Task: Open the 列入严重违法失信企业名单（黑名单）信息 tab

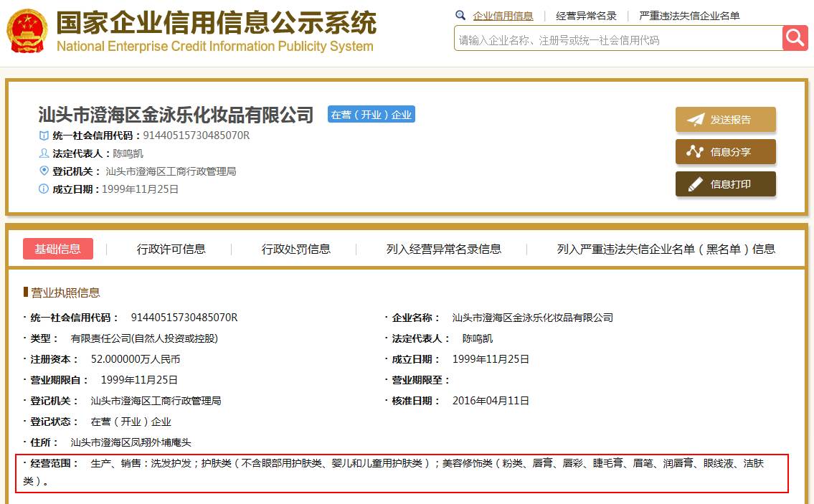Action: pyautogui.click(x=666, y=249)
